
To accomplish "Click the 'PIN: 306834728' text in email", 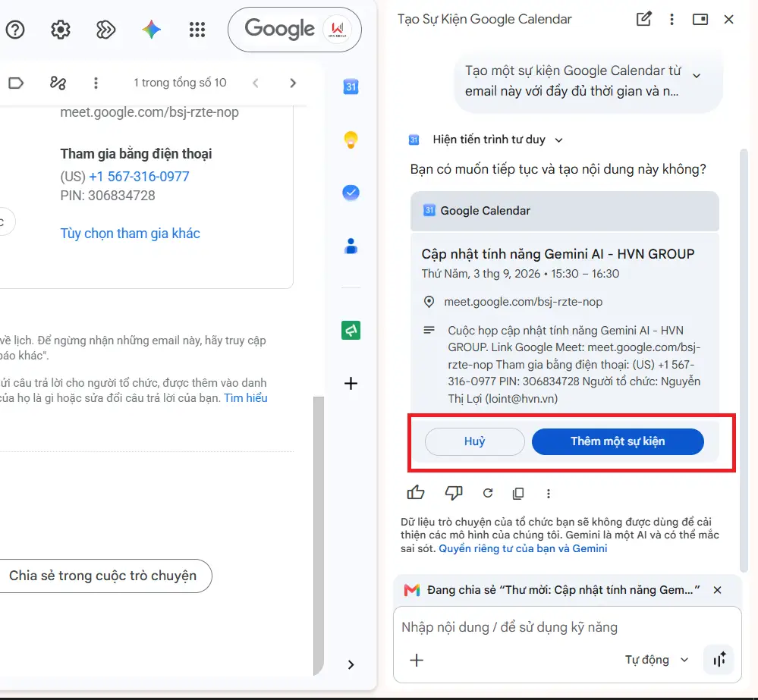I will (x=108, y=196).
